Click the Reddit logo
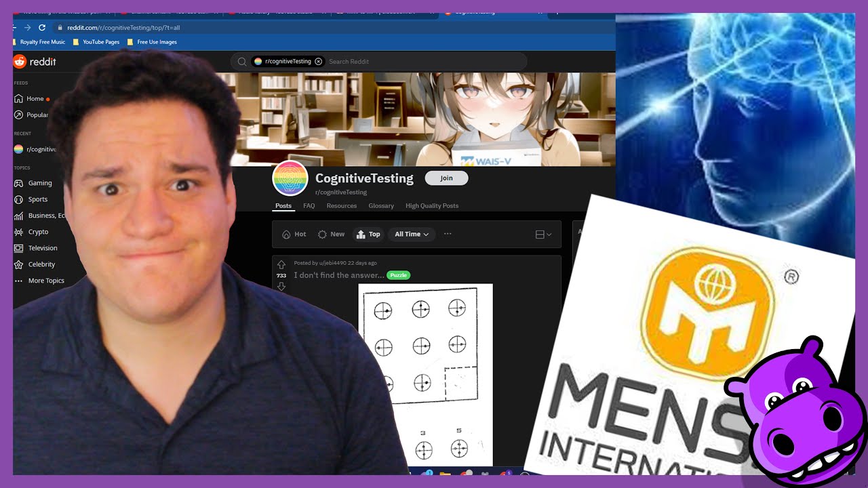Screen dimensions: 868x488 (x=35, y=62)
